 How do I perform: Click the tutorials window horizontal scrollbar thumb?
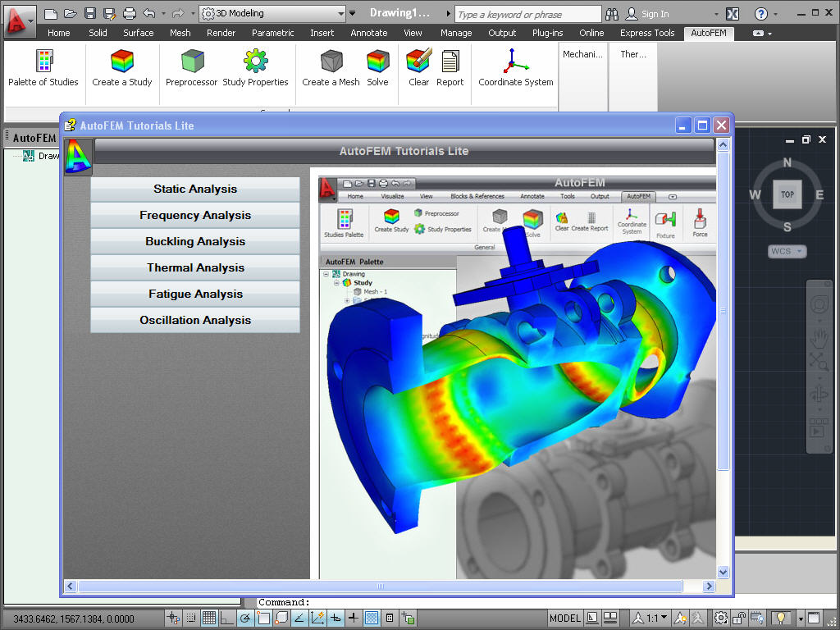[381, 586]
